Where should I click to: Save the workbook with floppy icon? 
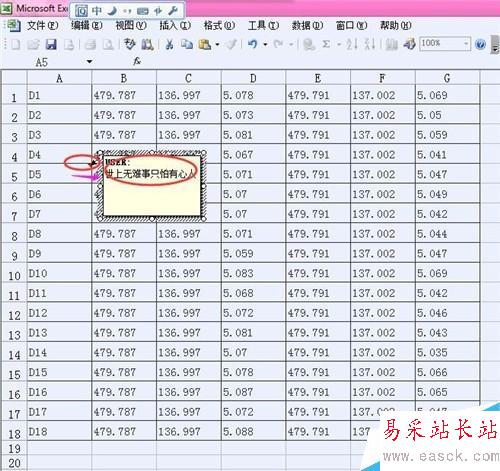pyautogui.click(x=51, y=44)
